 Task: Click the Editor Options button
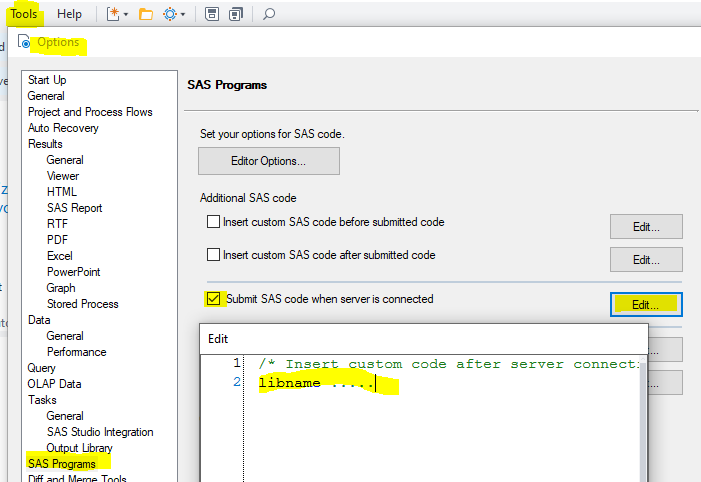tap(269, 161)
